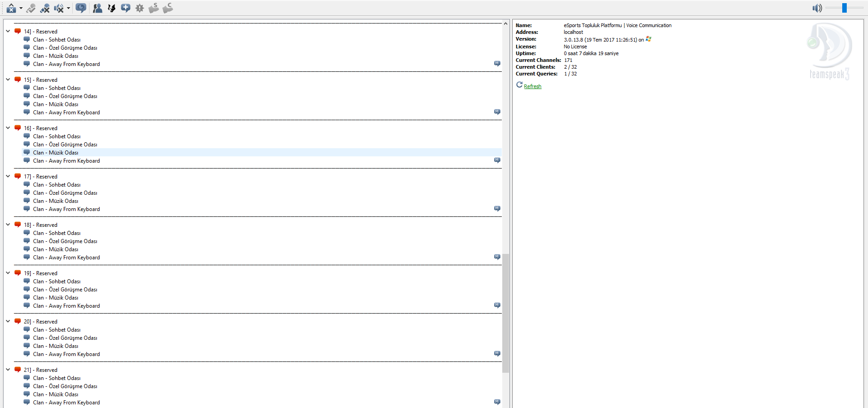
Task: Mute the microphone via toolbar icon
Action: (x=45, y=8)
